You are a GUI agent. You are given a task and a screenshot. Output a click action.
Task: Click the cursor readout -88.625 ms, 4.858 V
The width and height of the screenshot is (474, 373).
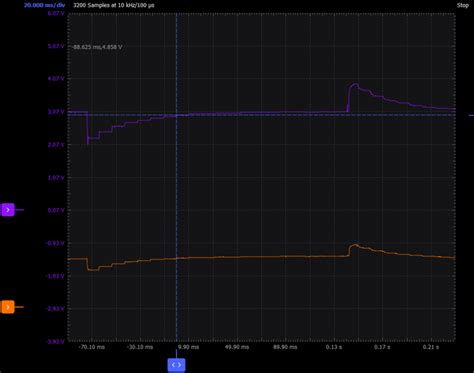(x=97, y=47)
